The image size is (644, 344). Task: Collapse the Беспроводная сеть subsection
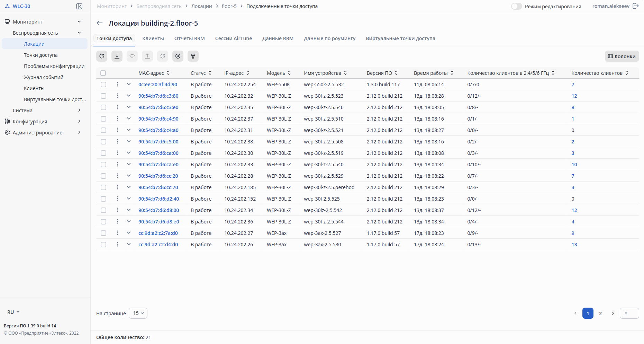[x=79, y=33]
